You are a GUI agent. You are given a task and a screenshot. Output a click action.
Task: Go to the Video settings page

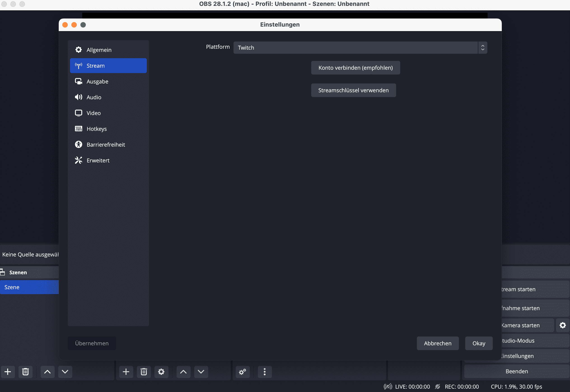[108, 113]
